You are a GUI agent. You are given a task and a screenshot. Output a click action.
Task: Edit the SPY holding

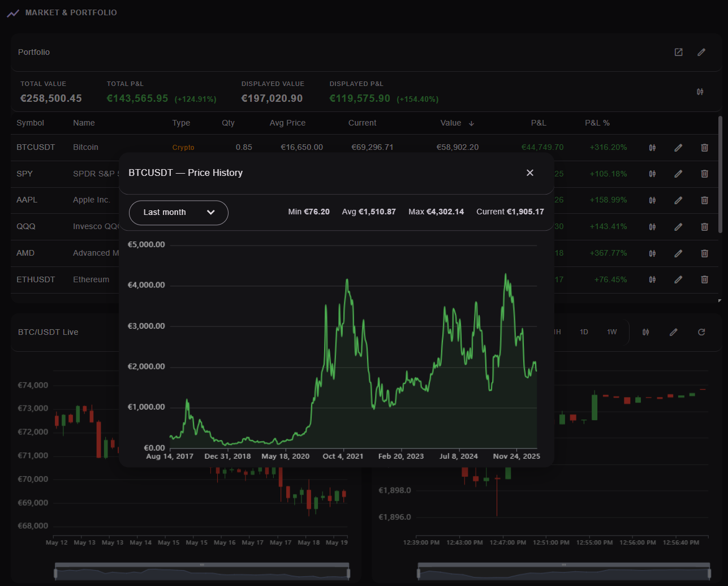tap(678, 174)
